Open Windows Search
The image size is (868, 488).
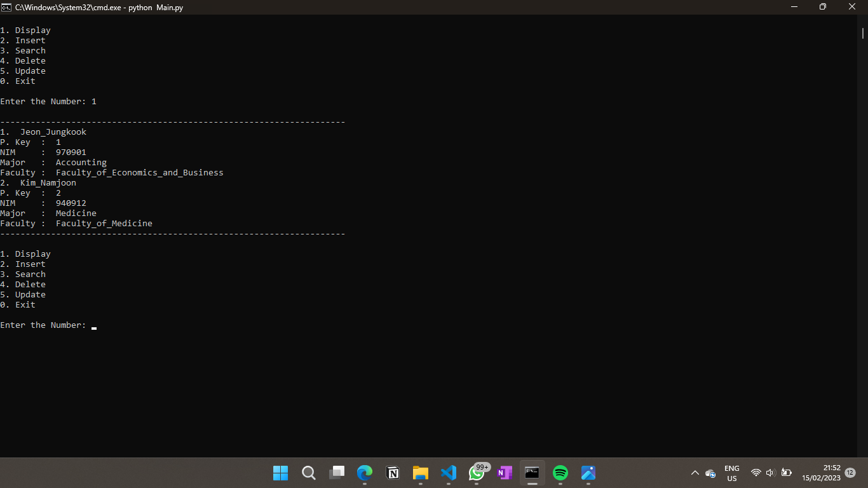[309, 473]
